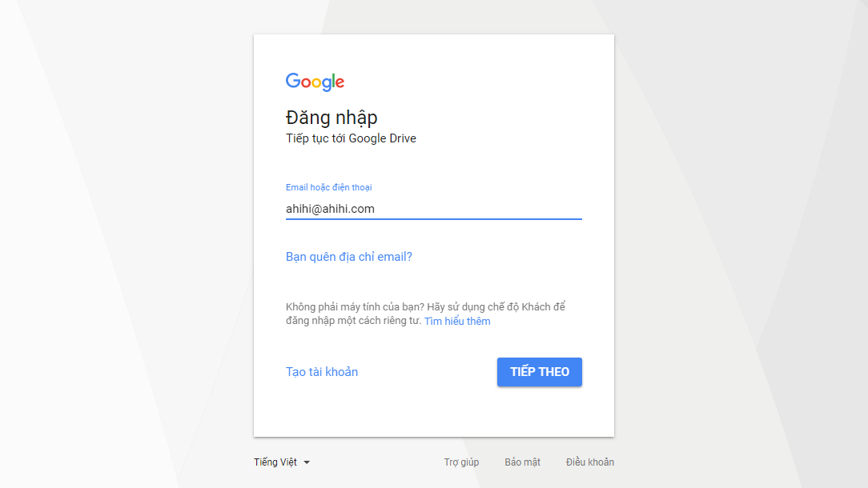Click the words "Google Drive" in the subtitle
868x488 pixels.
click(x=383, y=138)
